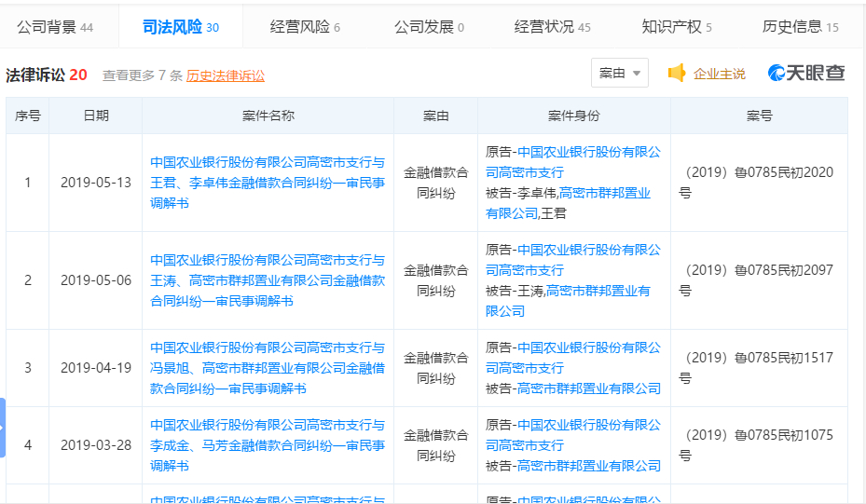Screen dimensions: 866x504
Task: Open case two 王涛 mediation document link
Action: [x=268, y=280]
